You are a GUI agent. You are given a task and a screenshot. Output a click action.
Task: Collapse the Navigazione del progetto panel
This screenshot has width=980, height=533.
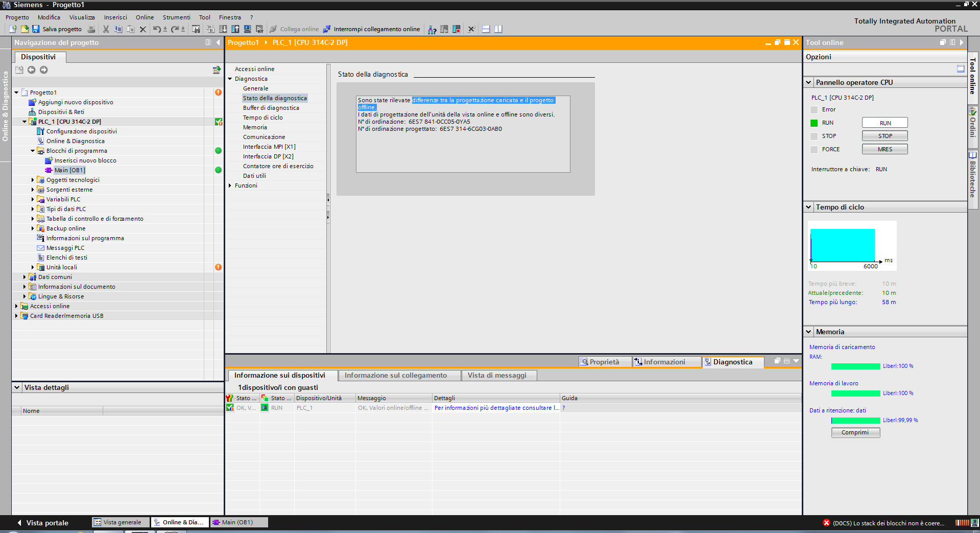tap(218, 42)
